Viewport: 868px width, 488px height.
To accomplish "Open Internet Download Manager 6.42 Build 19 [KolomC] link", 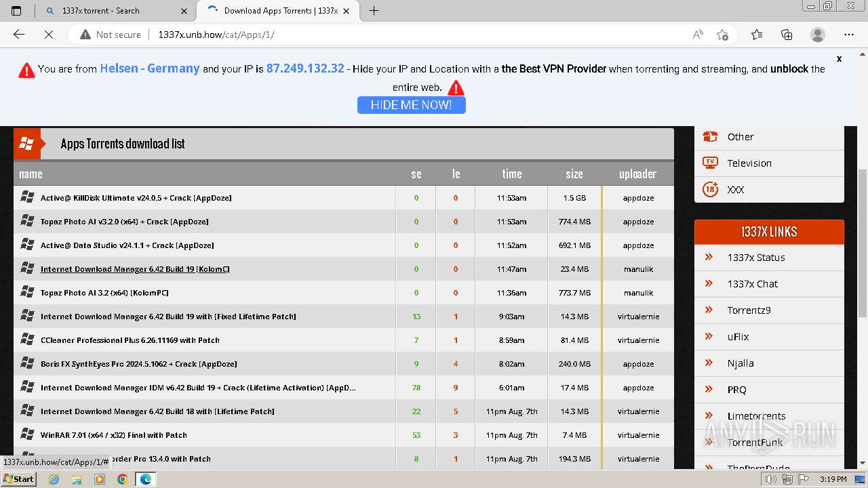I will [x=135, y=269].
